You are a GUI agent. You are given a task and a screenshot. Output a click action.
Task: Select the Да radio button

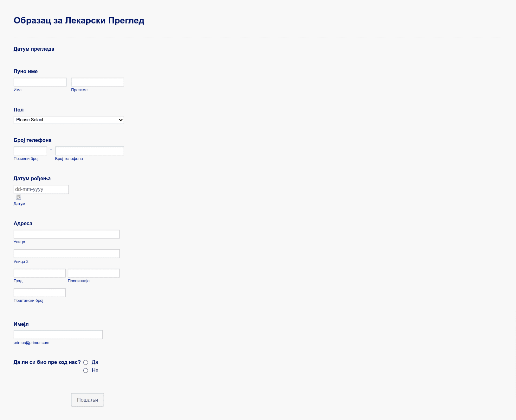coord(86,362)
